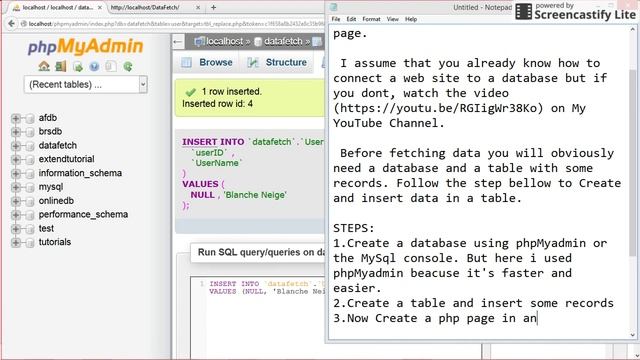Open the information_schema database link
The height and width of the screenshot is (360, 640).
(80, 173)
